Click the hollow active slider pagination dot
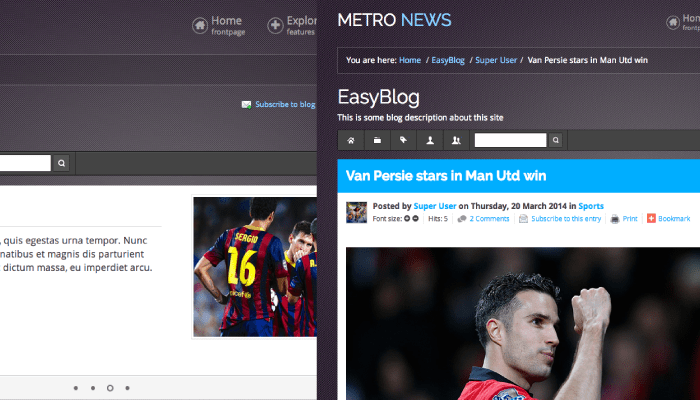The image size is (700, 400). 110,387
